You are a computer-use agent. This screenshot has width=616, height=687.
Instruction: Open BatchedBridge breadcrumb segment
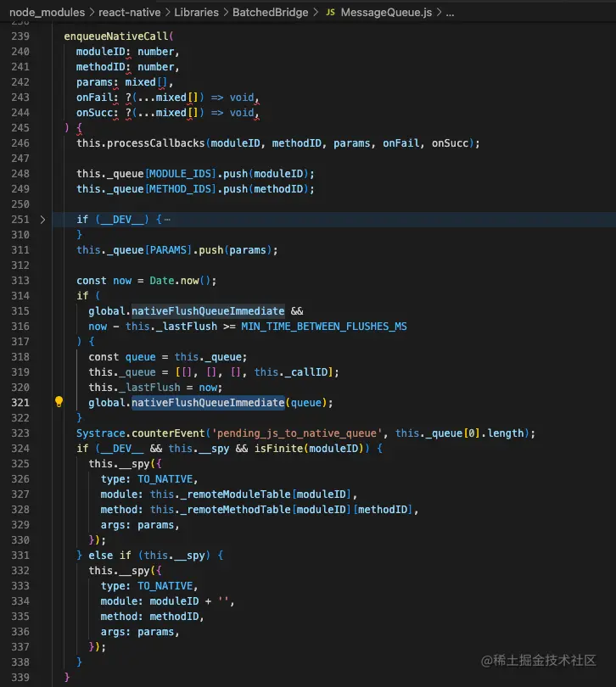[270, 12]
